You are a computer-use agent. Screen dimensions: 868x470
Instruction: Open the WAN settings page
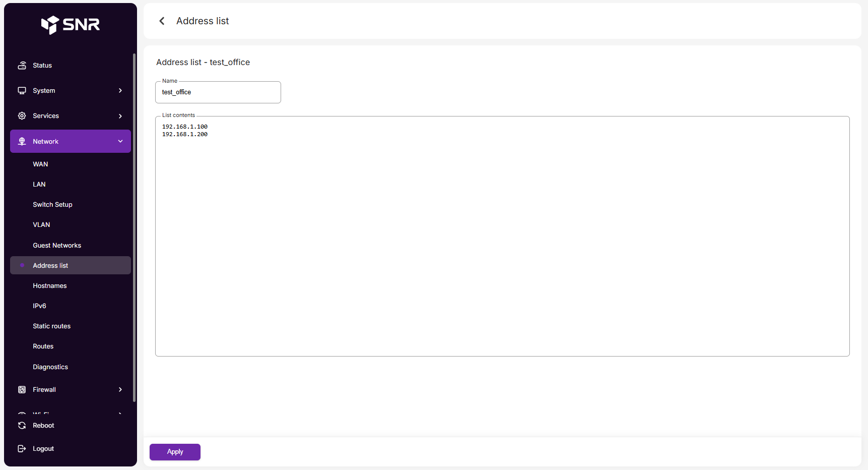click(40, 164)
